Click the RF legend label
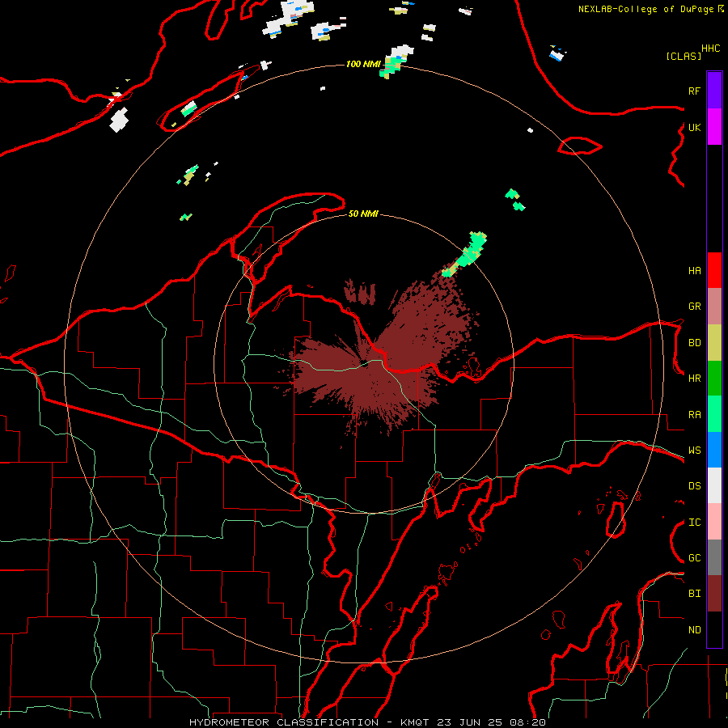 [x=694, y=91]
